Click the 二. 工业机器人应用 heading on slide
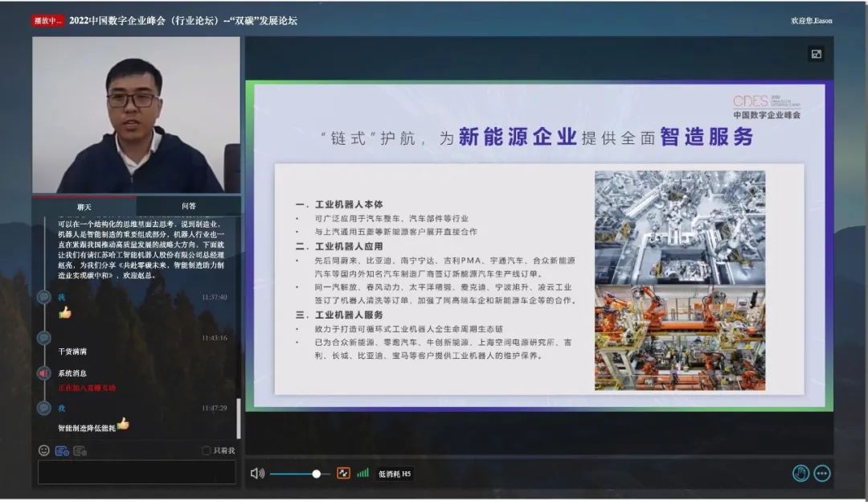This screenshot has width=868, height=502. 339,246
